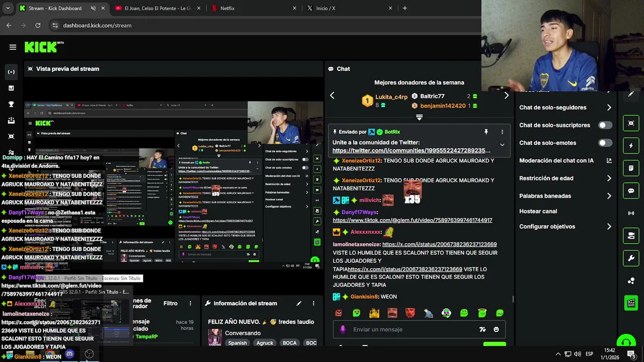Switch to the Netflix browser tab
Viewport: 644px width, 362px height.
coord(254,8)
